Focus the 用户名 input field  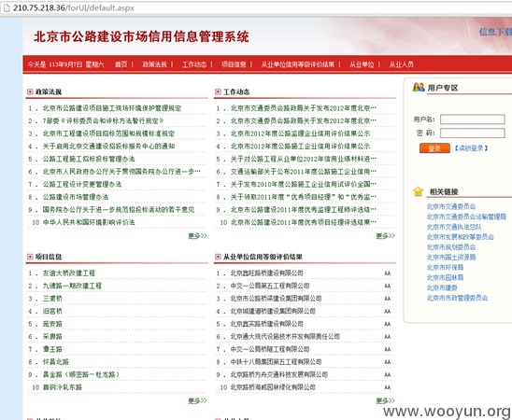(473, 119)
